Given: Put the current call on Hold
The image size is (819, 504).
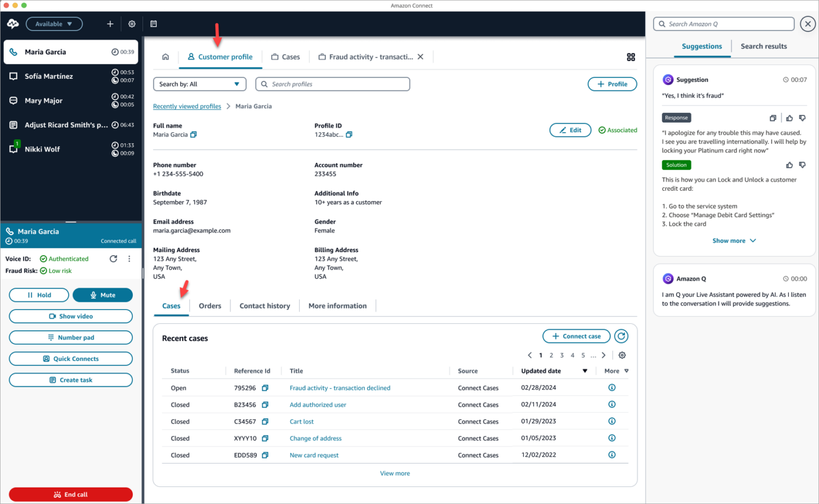Looking at the screenshot, I should pos(38,295).
